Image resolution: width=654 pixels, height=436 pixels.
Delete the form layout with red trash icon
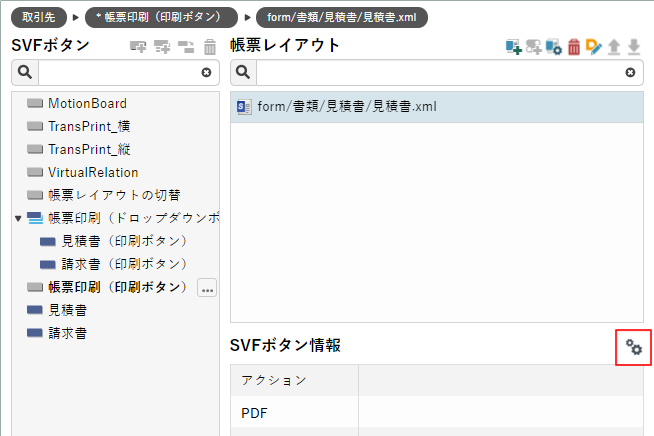(574, 47)
